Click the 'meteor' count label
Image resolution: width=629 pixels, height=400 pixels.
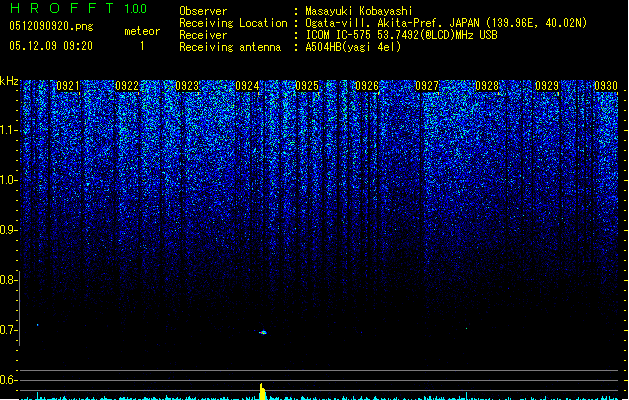point(142,31)
